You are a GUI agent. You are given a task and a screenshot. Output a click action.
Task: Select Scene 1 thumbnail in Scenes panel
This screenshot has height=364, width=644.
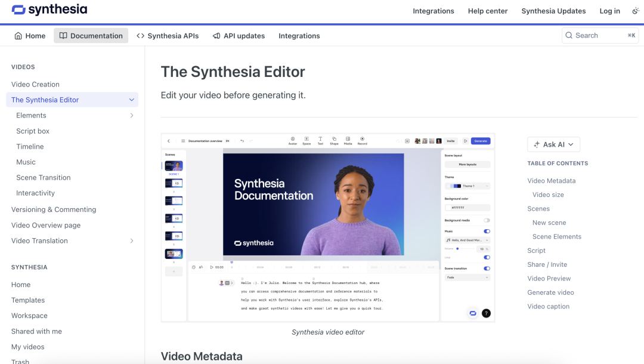[174, 166]
